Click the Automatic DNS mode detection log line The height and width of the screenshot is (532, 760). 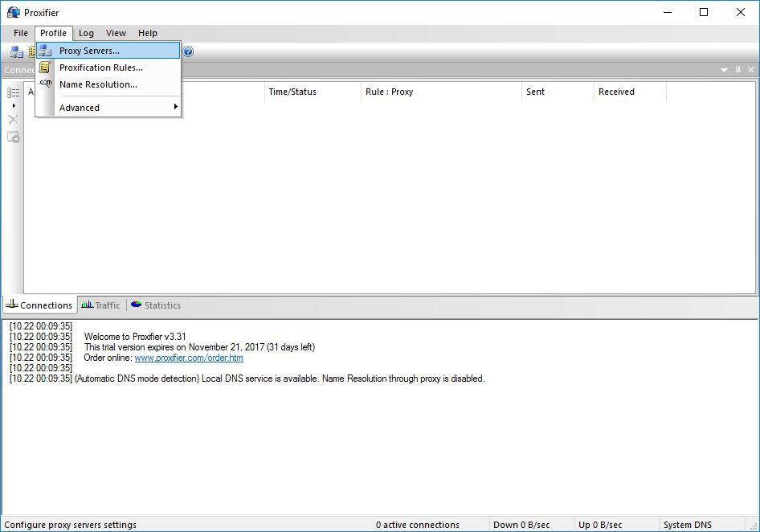pos(280,379)
